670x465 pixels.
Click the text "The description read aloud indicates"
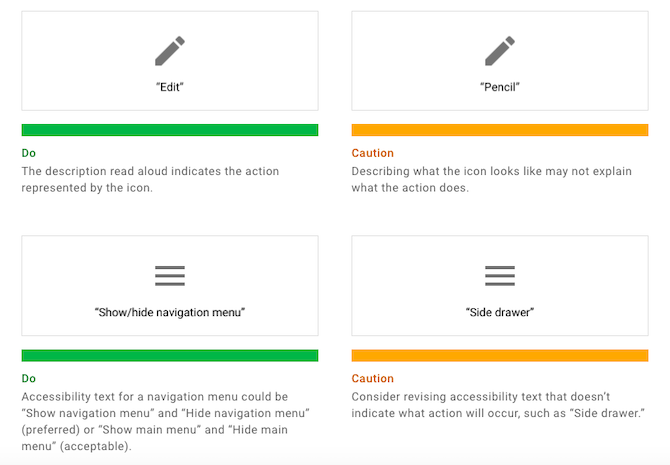pyautogui.click(x=121, y=171)
